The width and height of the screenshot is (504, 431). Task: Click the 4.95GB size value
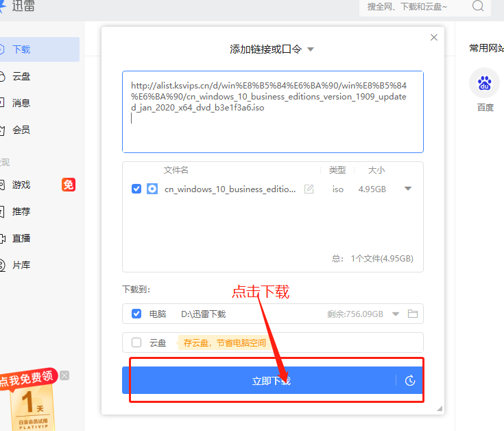[x=372, y=189]
